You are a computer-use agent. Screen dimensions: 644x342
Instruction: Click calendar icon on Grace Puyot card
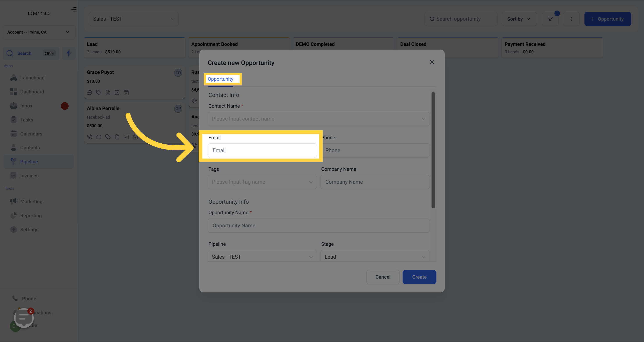126,93
